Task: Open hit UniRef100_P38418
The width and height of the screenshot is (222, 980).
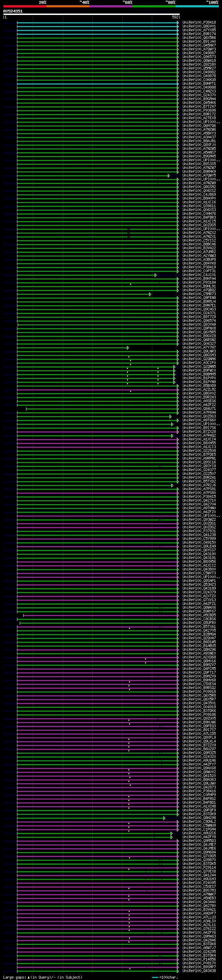Action: coord(199,23)
